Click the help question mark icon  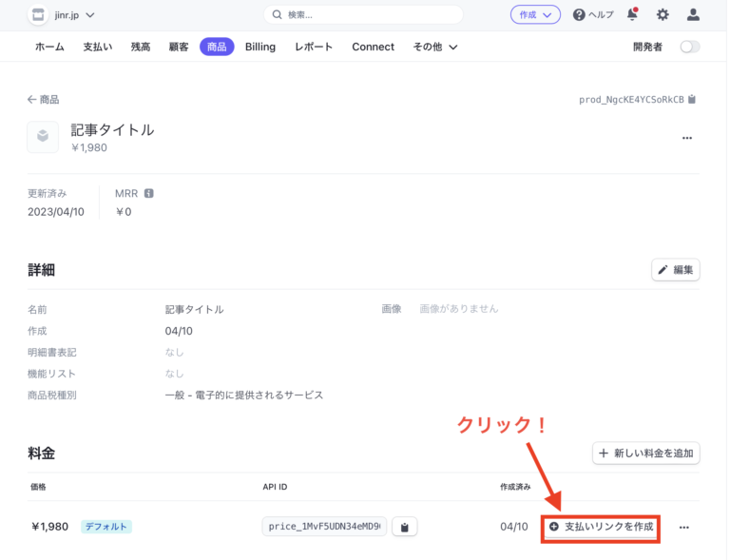(579, 14)
